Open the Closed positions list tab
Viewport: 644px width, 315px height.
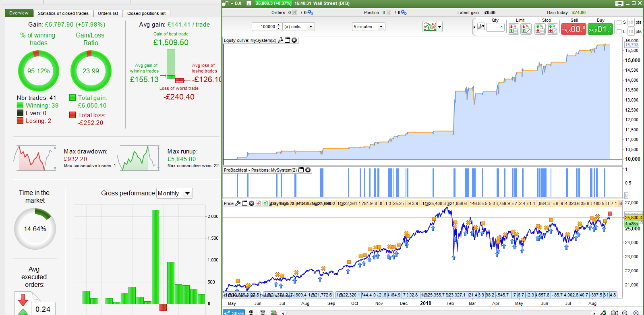point(147,13)
